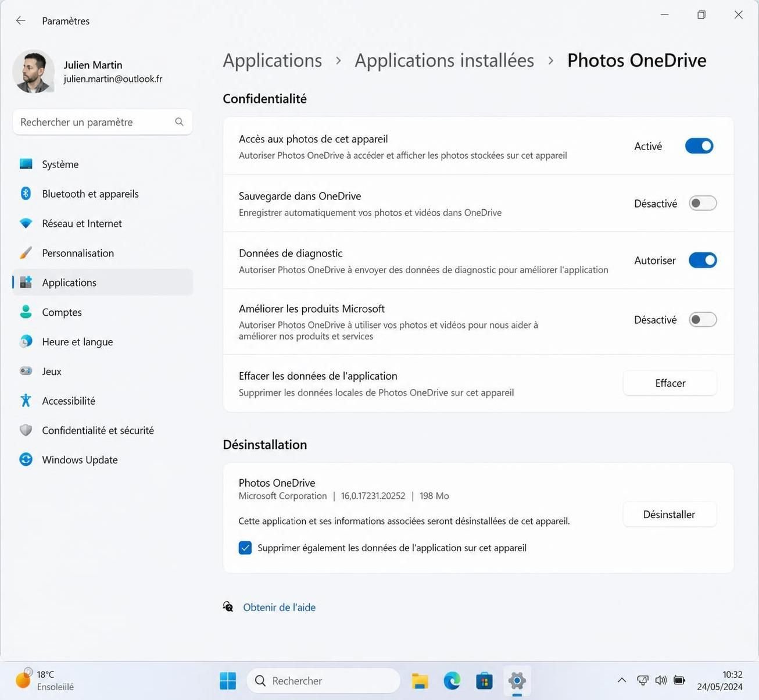
Task: Open the Obtenir de l'aide link
Action: (279, 607)
